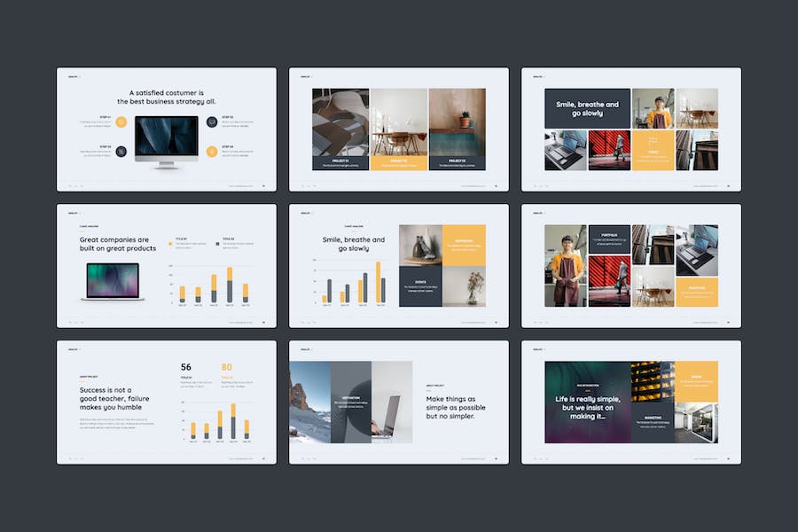The image size is (798, 532).
Task: Open the 'A satisfied costumer' slide heading
Action: pos(167,97)
